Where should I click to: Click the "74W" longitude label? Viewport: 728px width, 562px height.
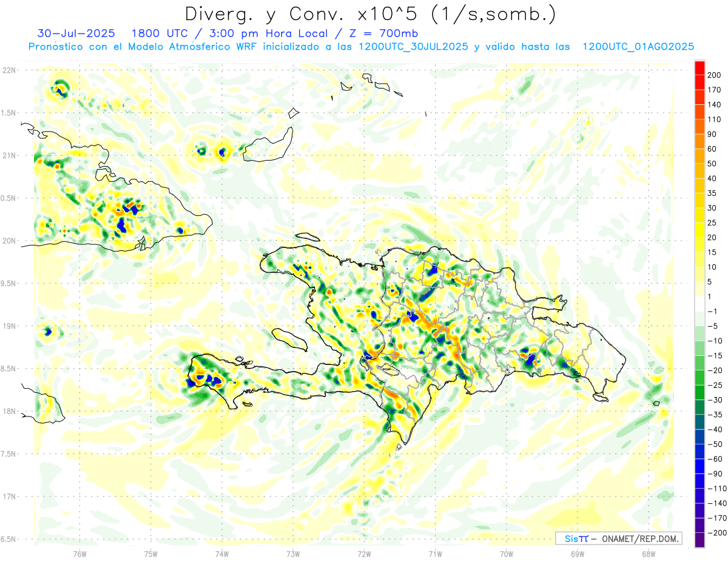pos(222,555)
